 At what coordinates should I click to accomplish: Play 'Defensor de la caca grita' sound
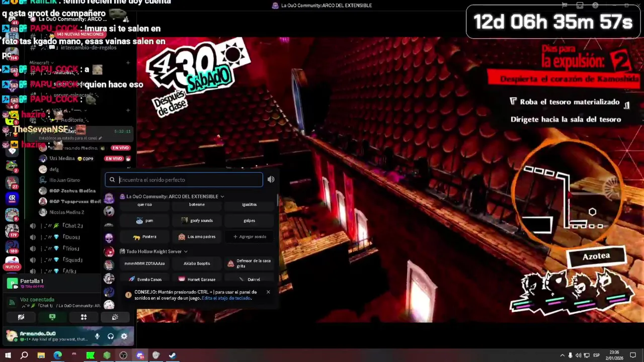click(249, 263)
